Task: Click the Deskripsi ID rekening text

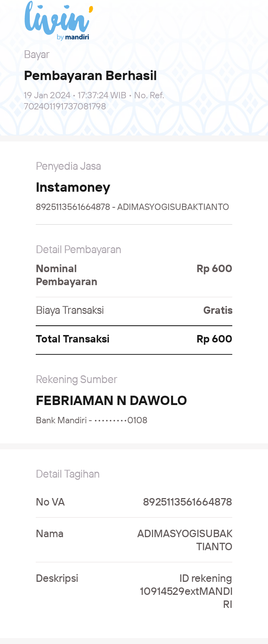Action: click(x=186, y=591)
